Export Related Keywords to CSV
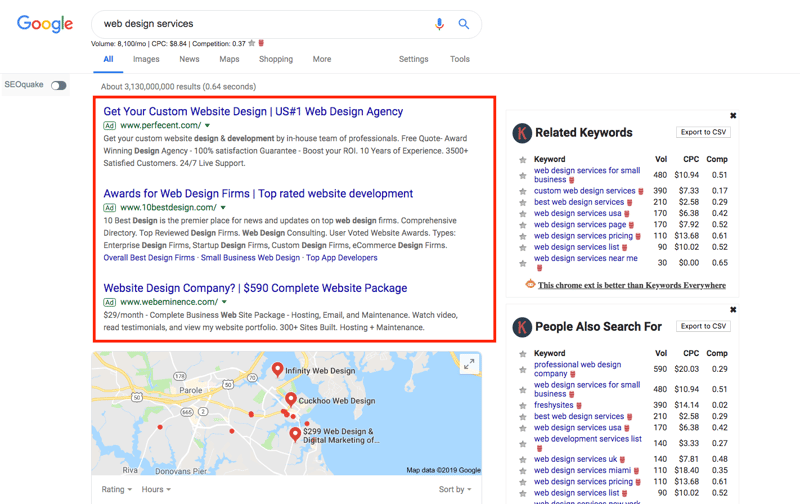Screen dimensions: 800x504 703,132
